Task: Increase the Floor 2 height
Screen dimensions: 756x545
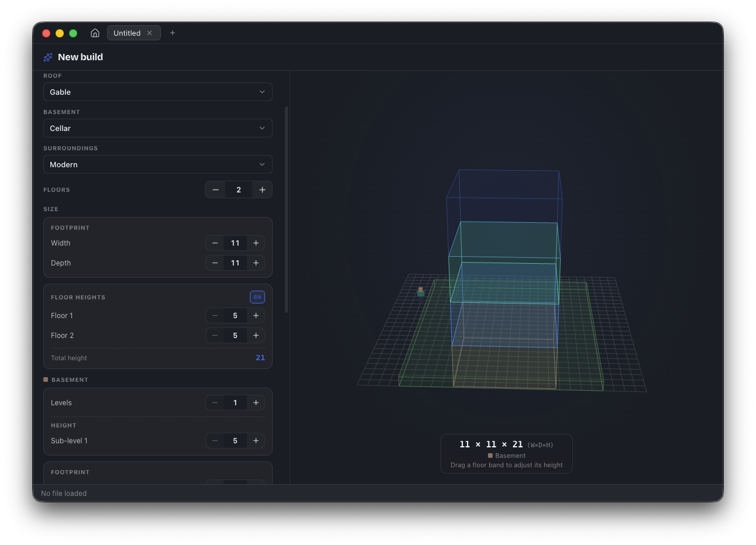Action: click(x=256, y=336)
